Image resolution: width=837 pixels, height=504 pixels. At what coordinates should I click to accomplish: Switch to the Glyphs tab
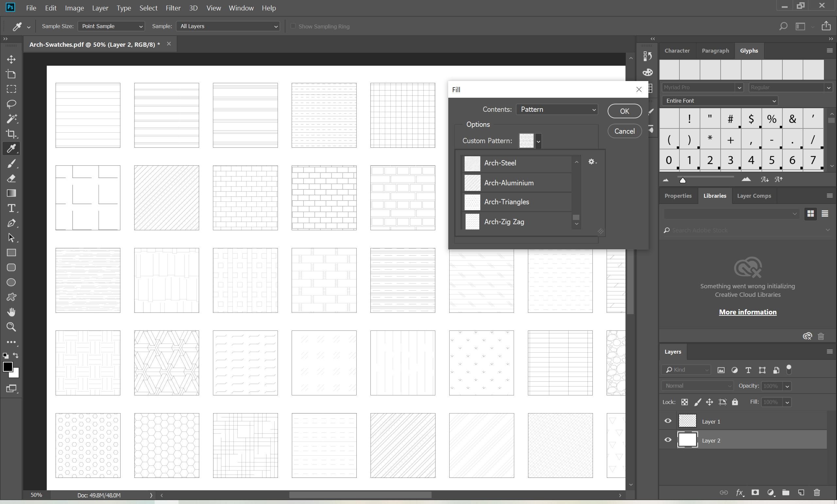click(x=749, y=50)
